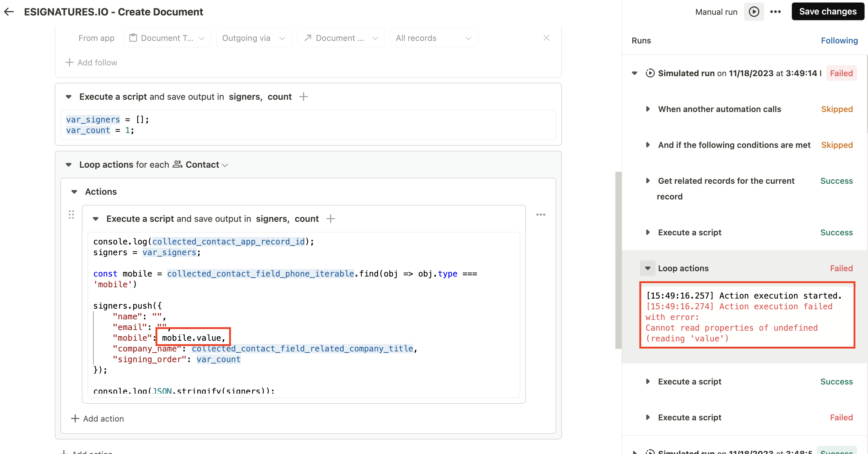The height and width of the screenshot is (454, 868).
Task: Click the Success status of Get related records
Action: [836, 181]
